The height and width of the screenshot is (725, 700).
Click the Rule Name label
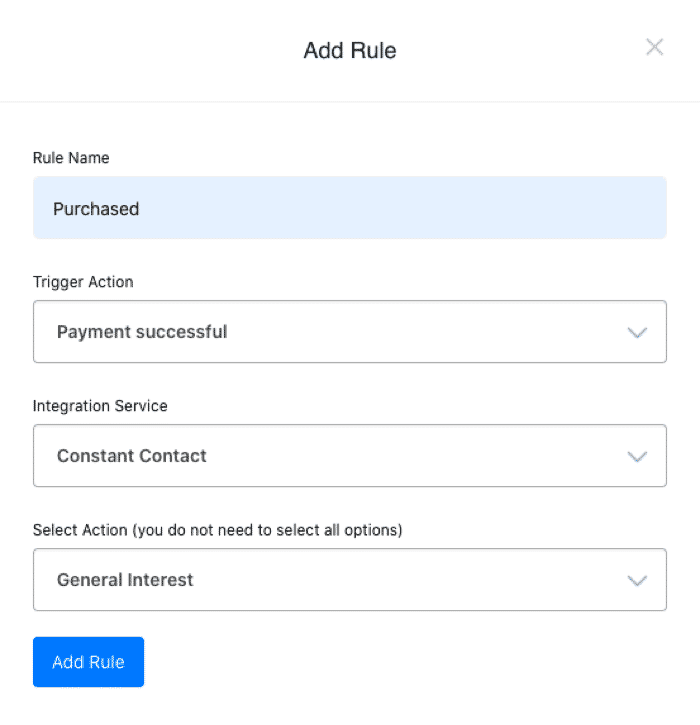(x=71, y=158)
